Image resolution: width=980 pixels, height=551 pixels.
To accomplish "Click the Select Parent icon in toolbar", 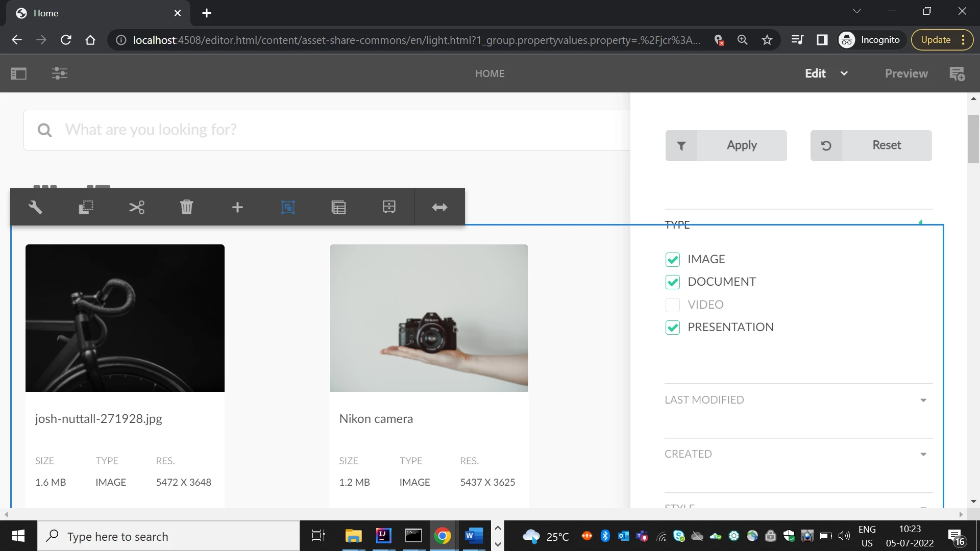I will tap(288, 207).
